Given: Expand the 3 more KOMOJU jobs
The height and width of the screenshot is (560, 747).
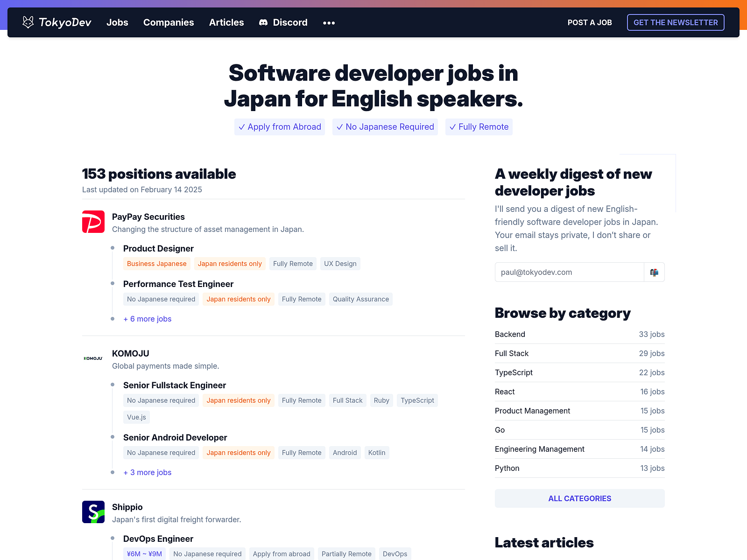Looking at the screenshot, I should pos(147,472).
